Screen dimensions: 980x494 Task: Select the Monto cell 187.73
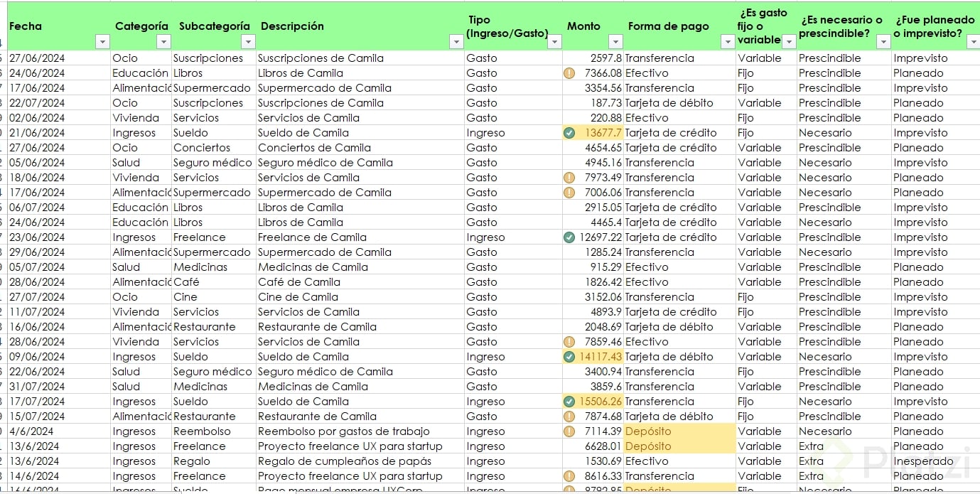point(593,103)
